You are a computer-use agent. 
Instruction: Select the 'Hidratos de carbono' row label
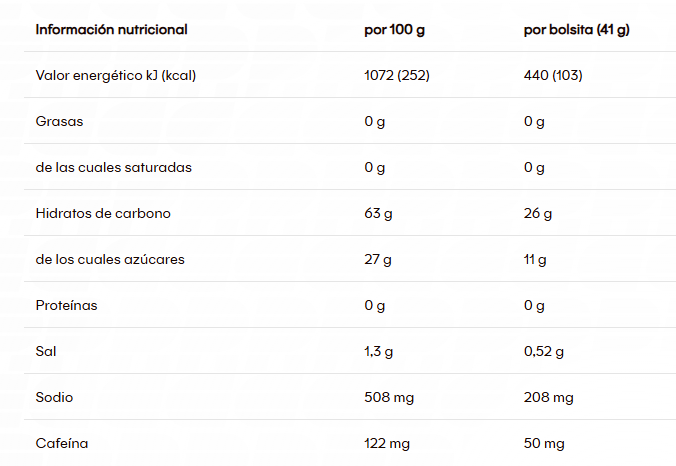103,214
